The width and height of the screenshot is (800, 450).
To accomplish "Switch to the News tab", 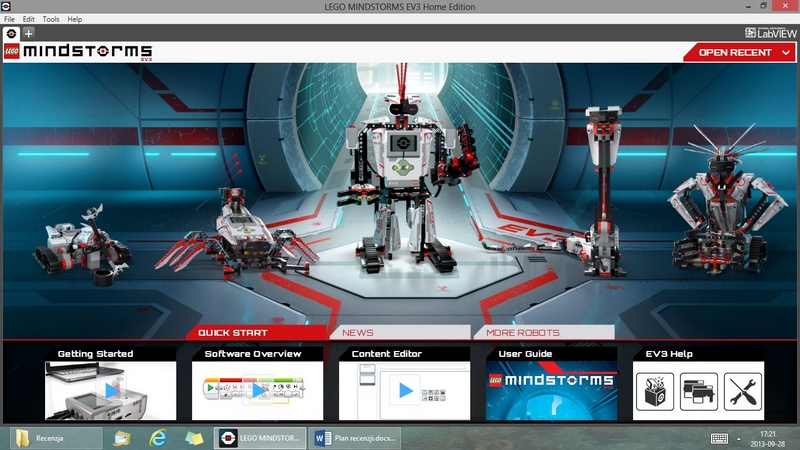I will [400, 333].
